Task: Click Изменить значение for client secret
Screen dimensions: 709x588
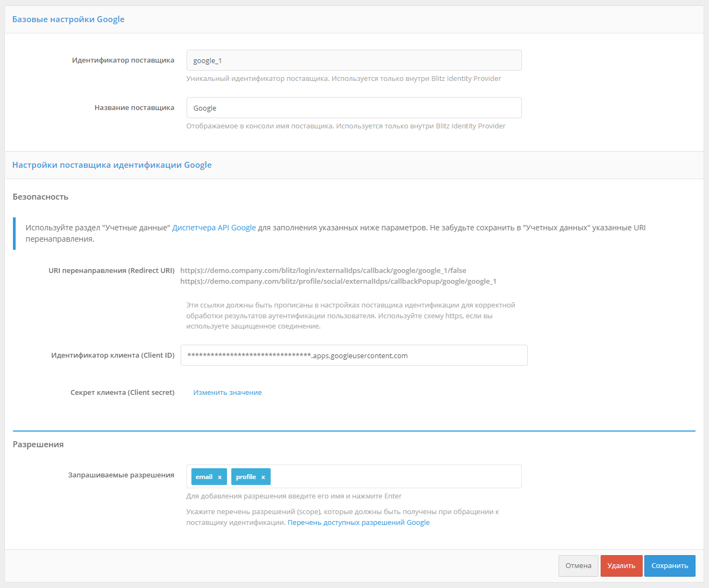Action: click(228, 393)
